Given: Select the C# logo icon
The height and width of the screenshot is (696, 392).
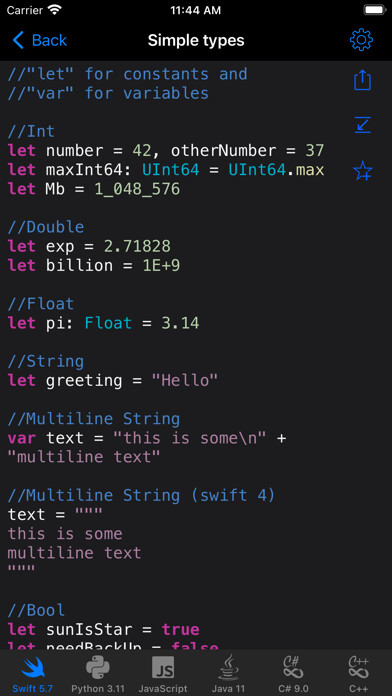Looking at the screenshot, I should (293, 667).
